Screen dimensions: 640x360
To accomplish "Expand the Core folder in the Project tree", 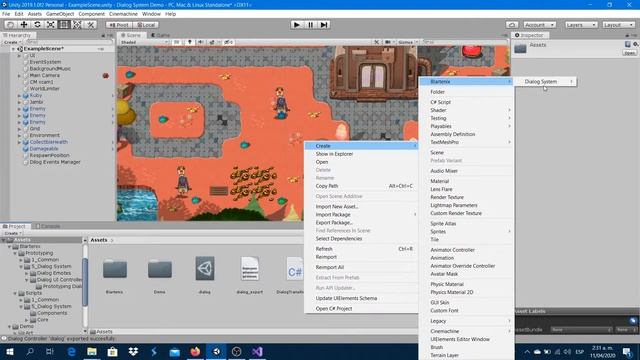I will (x=27, y=320).
